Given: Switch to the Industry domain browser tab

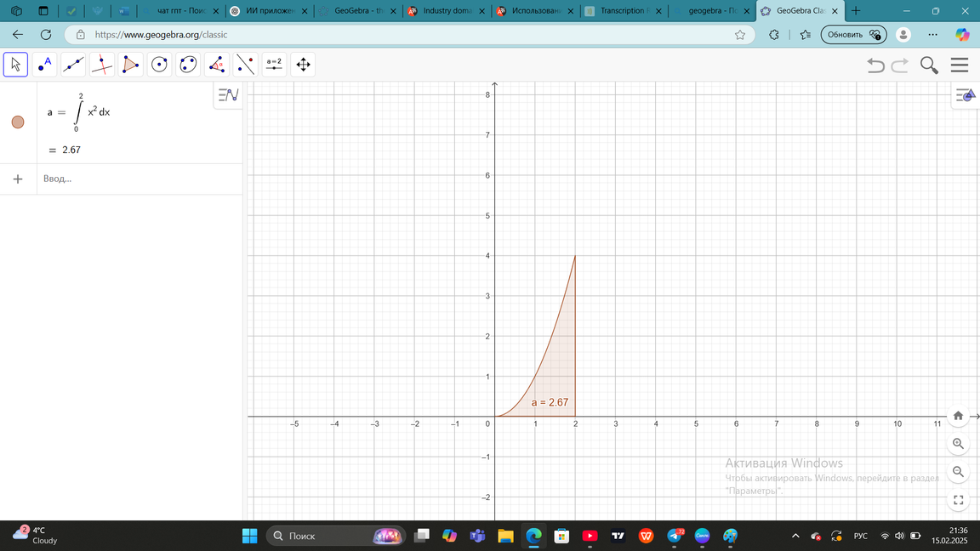Looking at the screenshot, I should (x=447, y=11).
